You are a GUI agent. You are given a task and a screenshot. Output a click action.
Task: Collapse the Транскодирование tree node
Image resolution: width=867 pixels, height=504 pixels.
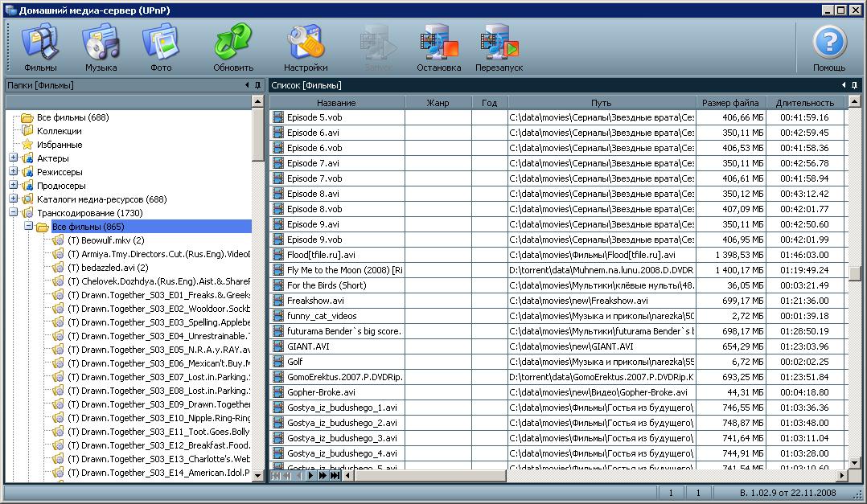pyautogui.click(x=14, y=213)
